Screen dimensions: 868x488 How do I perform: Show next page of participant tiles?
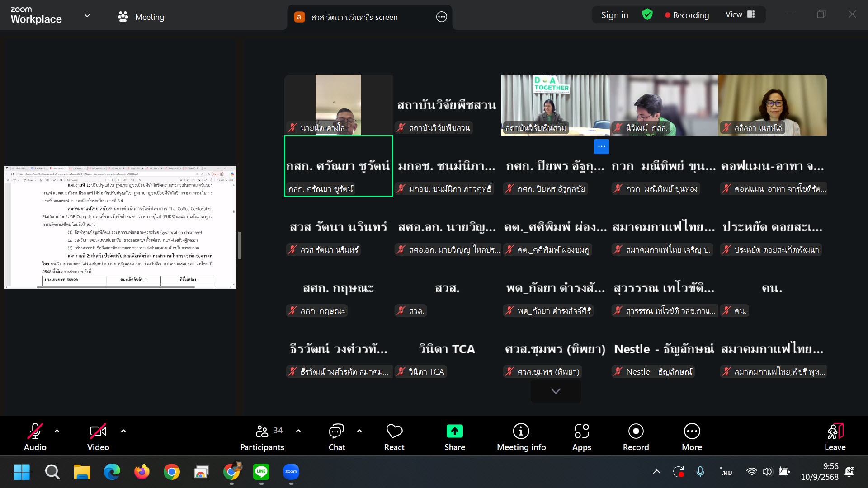(x=556, y=391)
